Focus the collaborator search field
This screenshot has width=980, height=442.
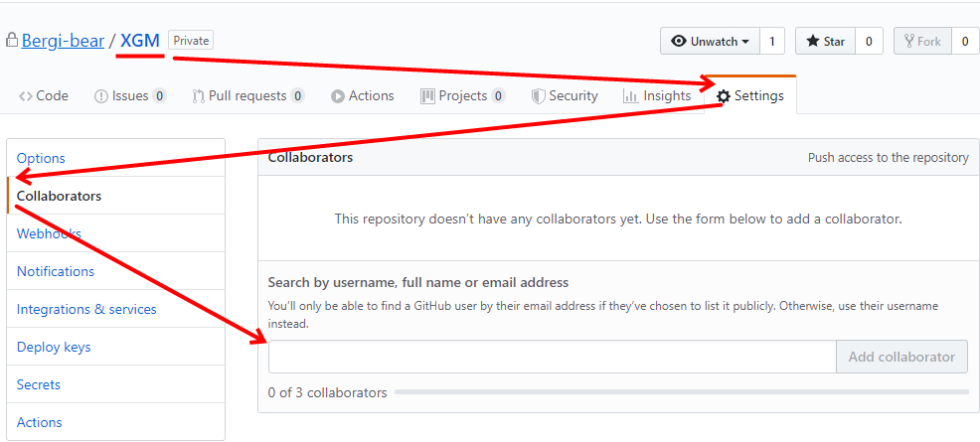coord(552,357)
